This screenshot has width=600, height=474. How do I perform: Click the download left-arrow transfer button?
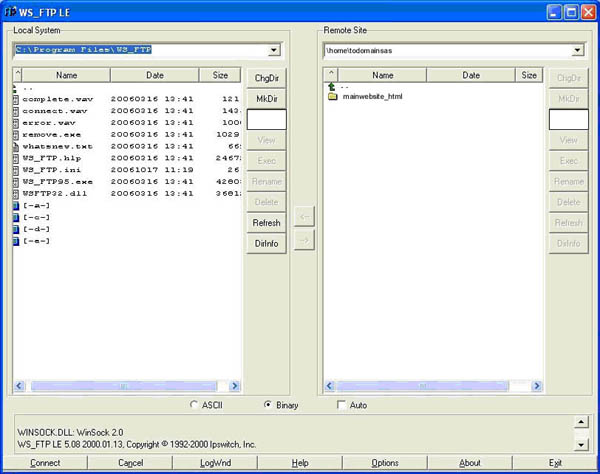coord(304,217)
